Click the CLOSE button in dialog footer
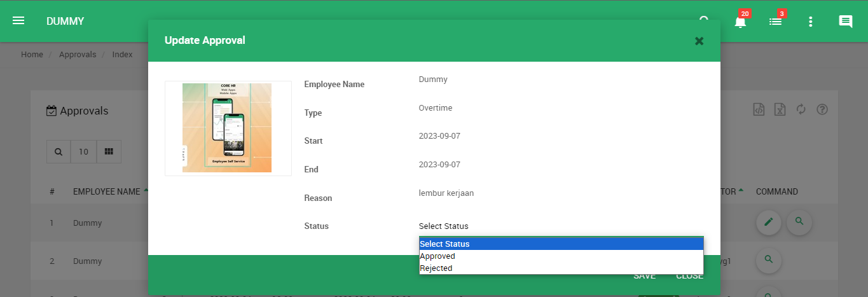 (x=689, y=276)
